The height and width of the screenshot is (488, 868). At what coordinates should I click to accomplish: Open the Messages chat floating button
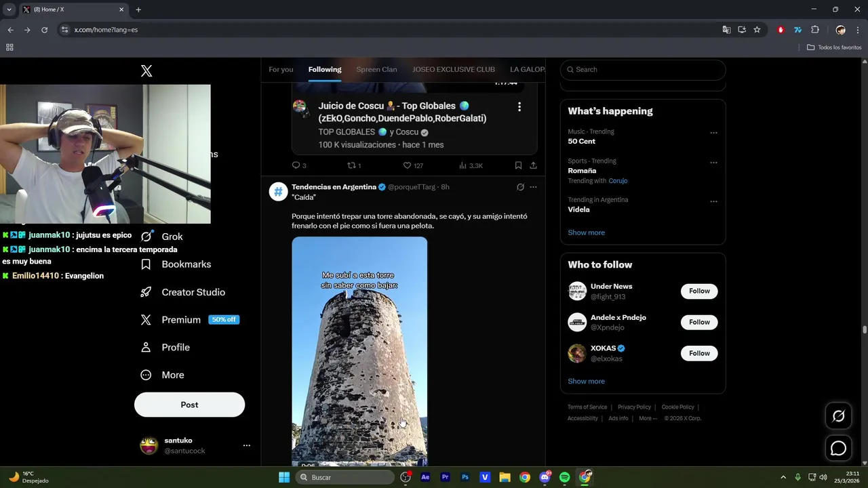[839, 448]
